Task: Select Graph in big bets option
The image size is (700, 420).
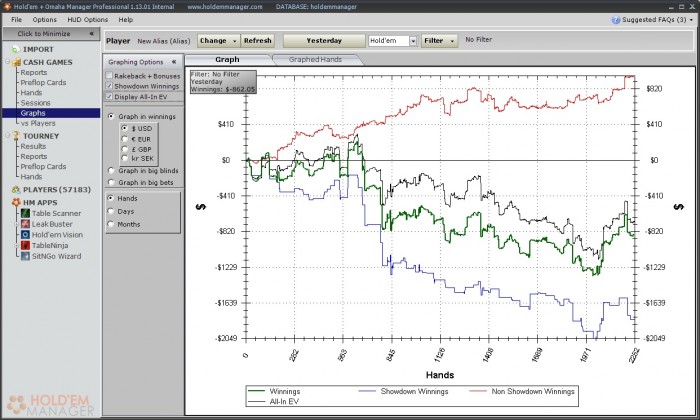Action: coord(111,182)
